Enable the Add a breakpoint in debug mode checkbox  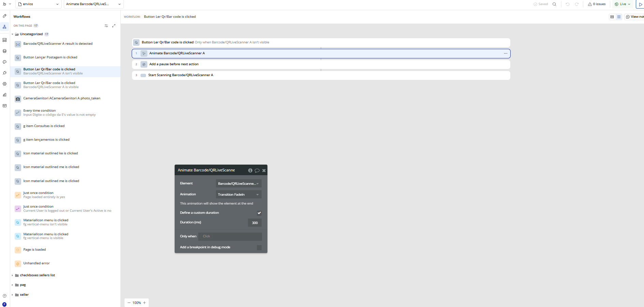[259, 248]
